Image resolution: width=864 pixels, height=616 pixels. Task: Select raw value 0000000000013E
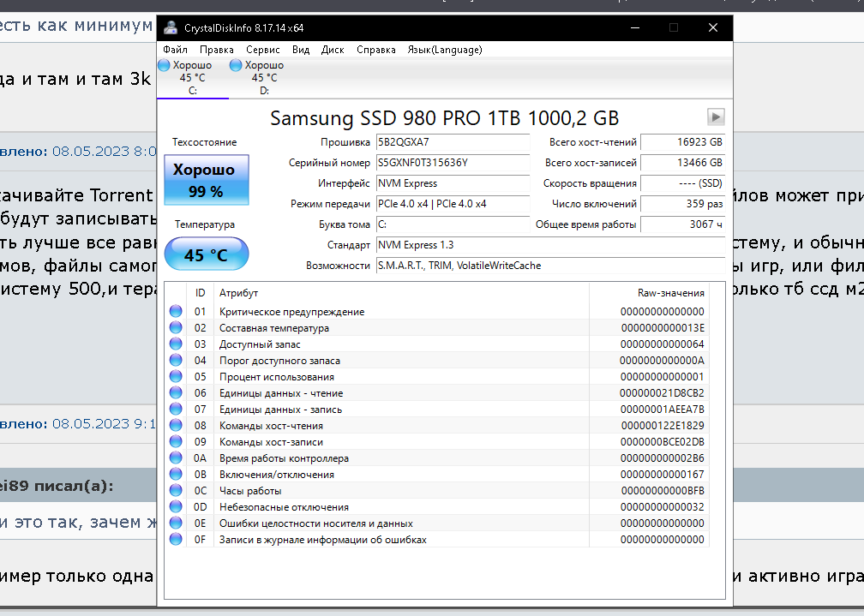pos(663,328)
